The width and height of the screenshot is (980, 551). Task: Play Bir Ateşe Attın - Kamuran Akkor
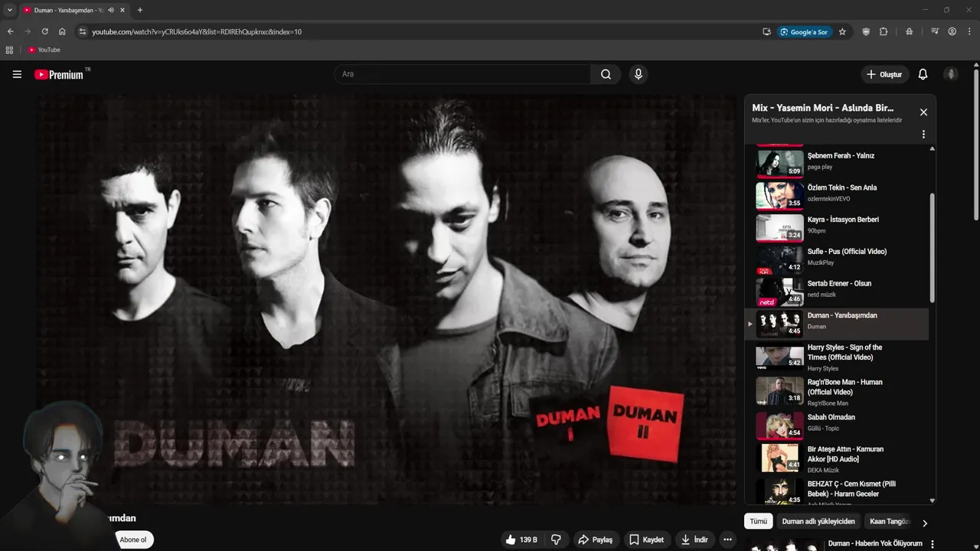[837, 458]
